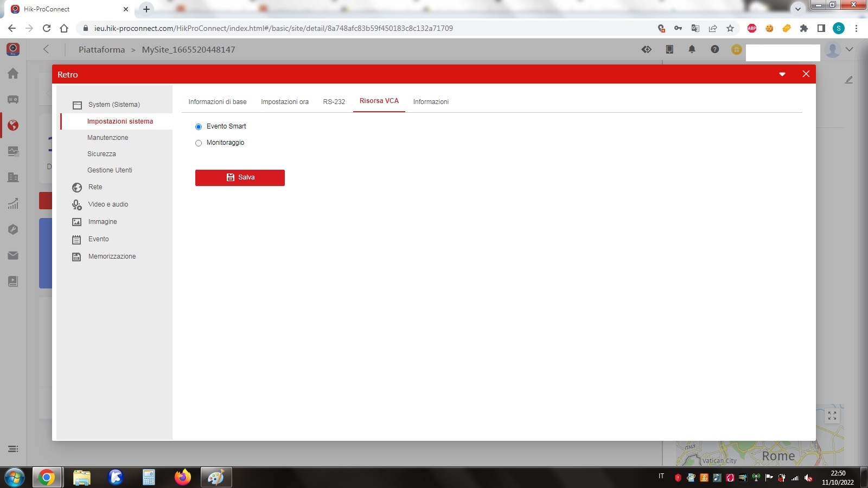
Task: Switch to the Informazioni di base tab
Action: point(217,102)
